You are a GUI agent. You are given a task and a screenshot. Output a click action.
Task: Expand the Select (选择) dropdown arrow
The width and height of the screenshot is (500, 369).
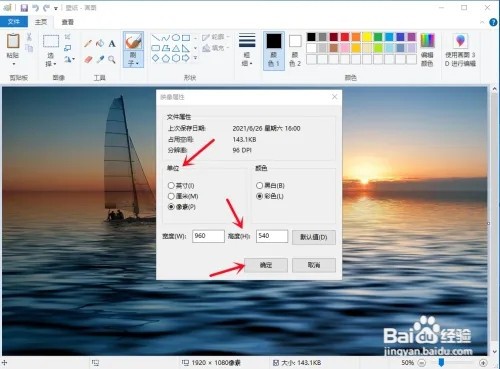tap(55, 64)
